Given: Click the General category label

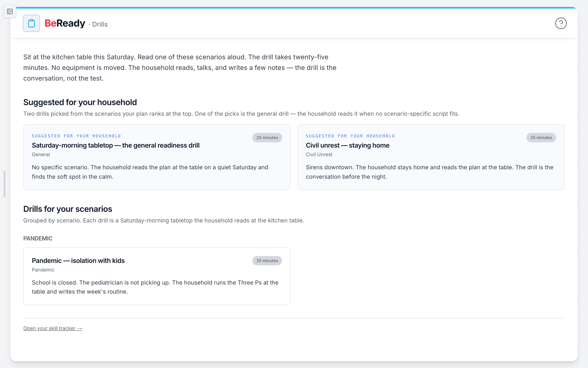Looking at the screenshot, I should pyautogui.click(x=41, y=155).
